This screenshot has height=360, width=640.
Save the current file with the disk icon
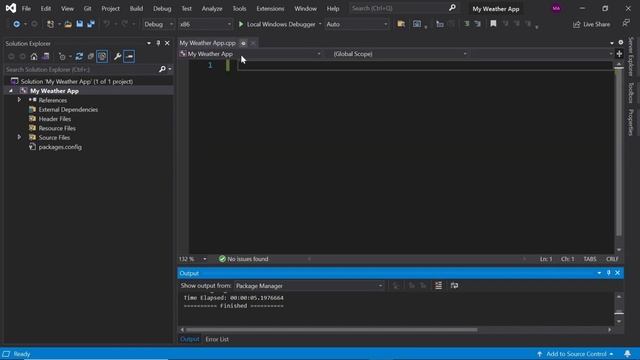click(x=80, y=24)
